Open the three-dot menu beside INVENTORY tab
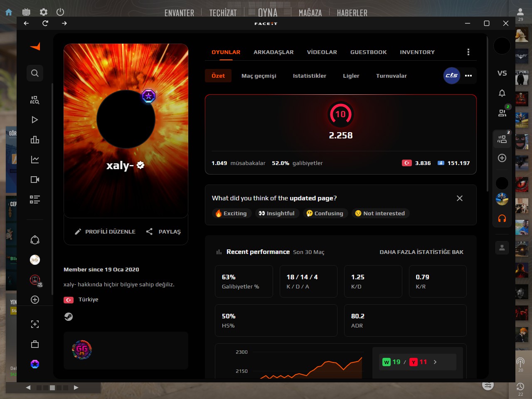The width and height of the screenshot is (532, 399). (468, 52)
